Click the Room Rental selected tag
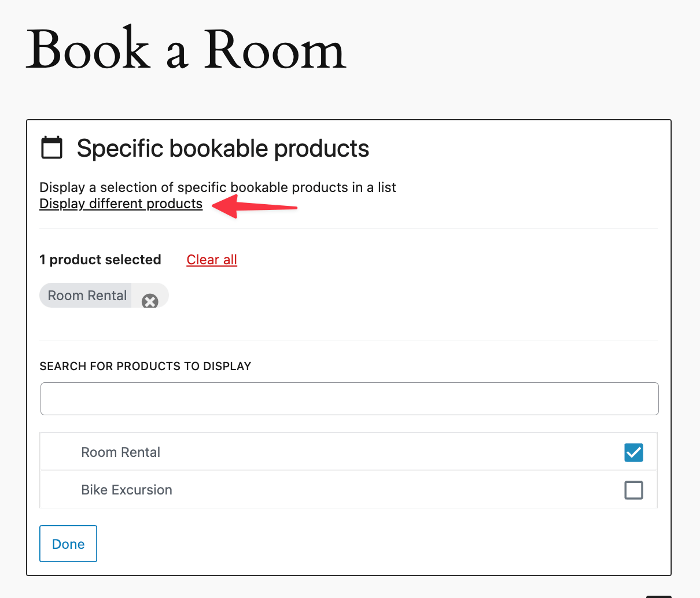The image size is (700, 598). click(86, 295)
